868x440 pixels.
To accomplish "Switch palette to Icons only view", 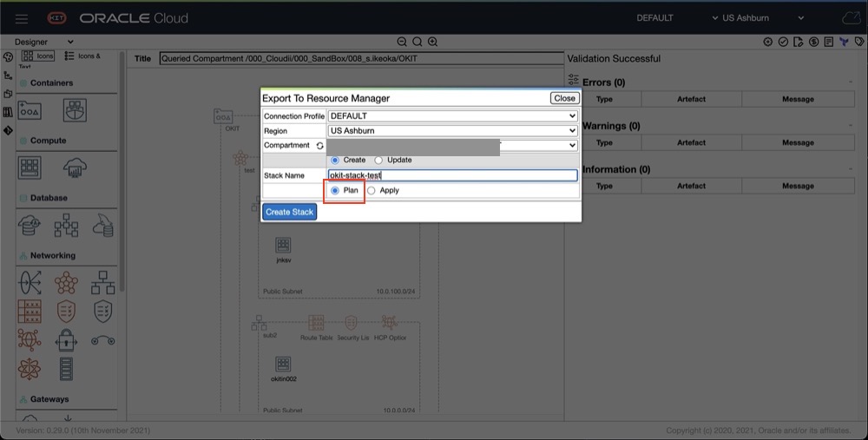I will [x=37, y=56].
